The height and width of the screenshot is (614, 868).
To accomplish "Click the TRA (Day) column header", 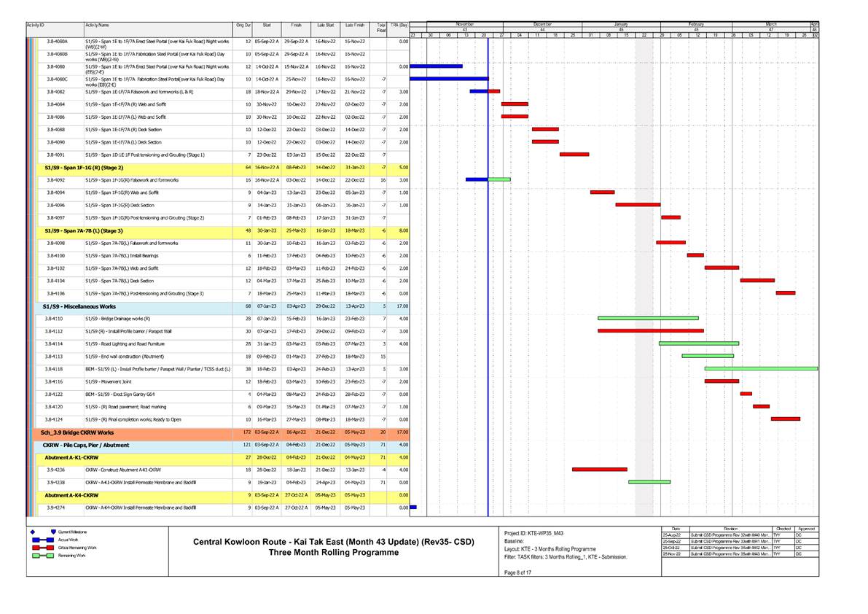I will click(399, 23).
